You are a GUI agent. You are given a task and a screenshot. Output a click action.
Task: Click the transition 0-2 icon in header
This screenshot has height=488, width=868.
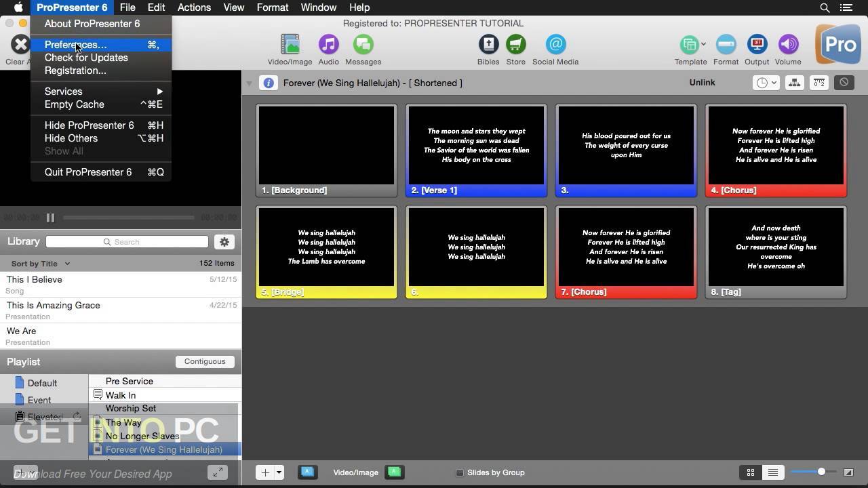[819, 83]
